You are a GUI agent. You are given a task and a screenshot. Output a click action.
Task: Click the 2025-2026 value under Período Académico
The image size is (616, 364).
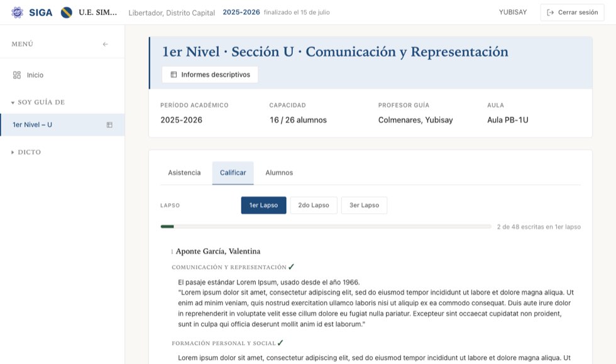tap(181, 120)
